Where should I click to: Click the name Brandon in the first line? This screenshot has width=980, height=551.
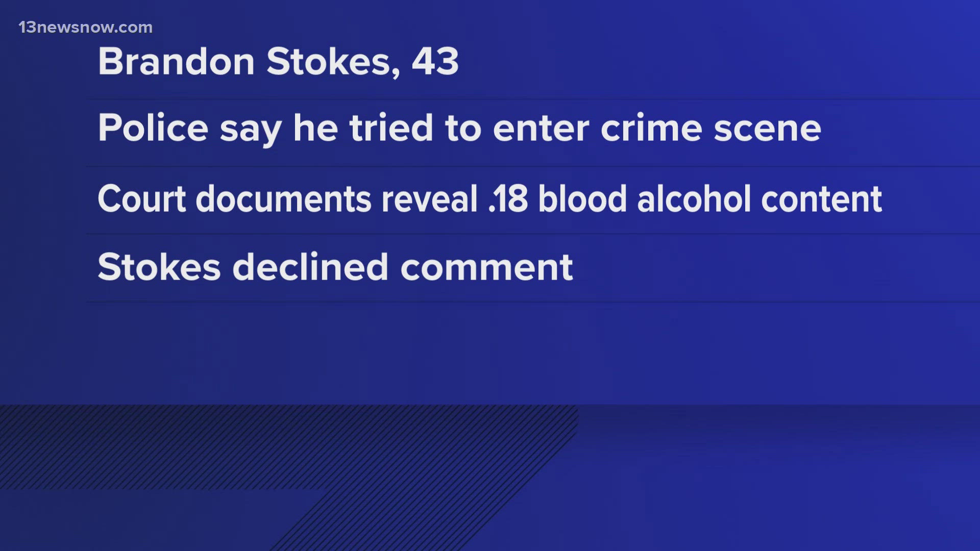click(x=176, y=62)
